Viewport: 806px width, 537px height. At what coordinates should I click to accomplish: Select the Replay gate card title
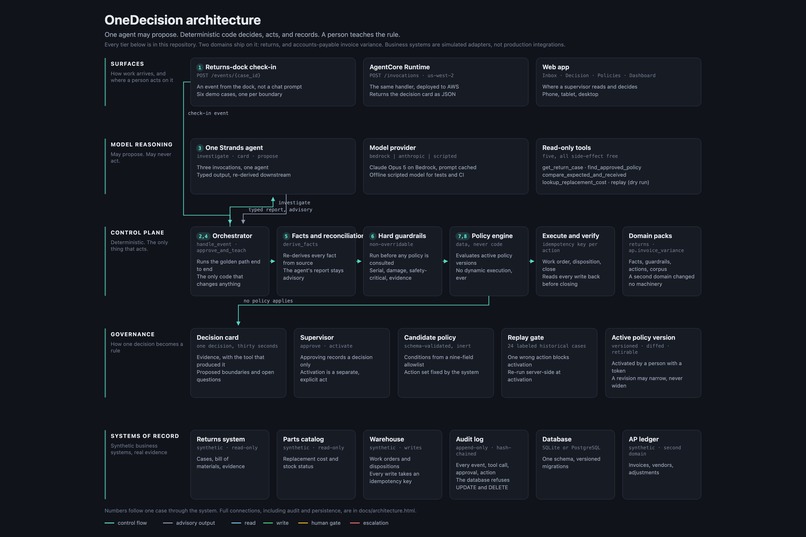click(525, 338)
